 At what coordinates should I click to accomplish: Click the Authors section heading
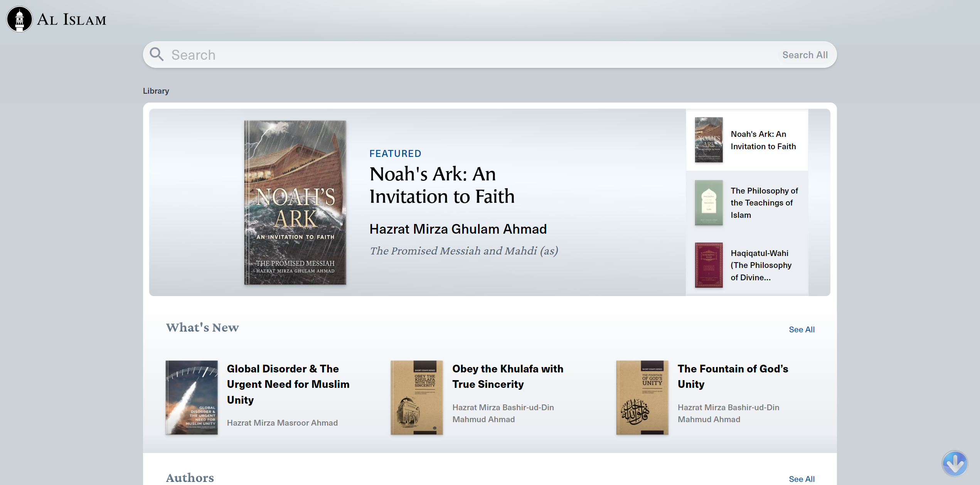[x=190, y=478]
